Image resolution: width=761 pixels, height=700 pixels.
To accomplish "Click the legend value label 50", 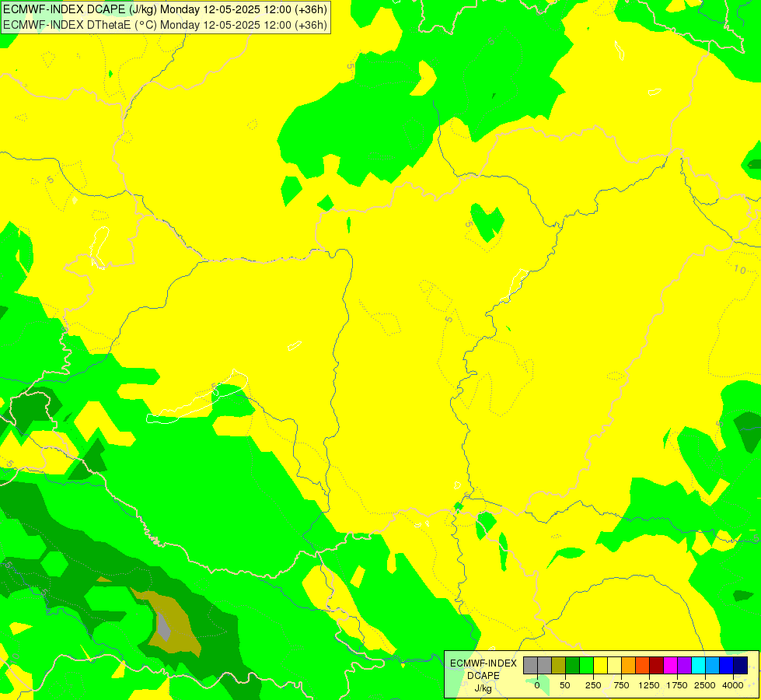I will click(x=565, y=685).
